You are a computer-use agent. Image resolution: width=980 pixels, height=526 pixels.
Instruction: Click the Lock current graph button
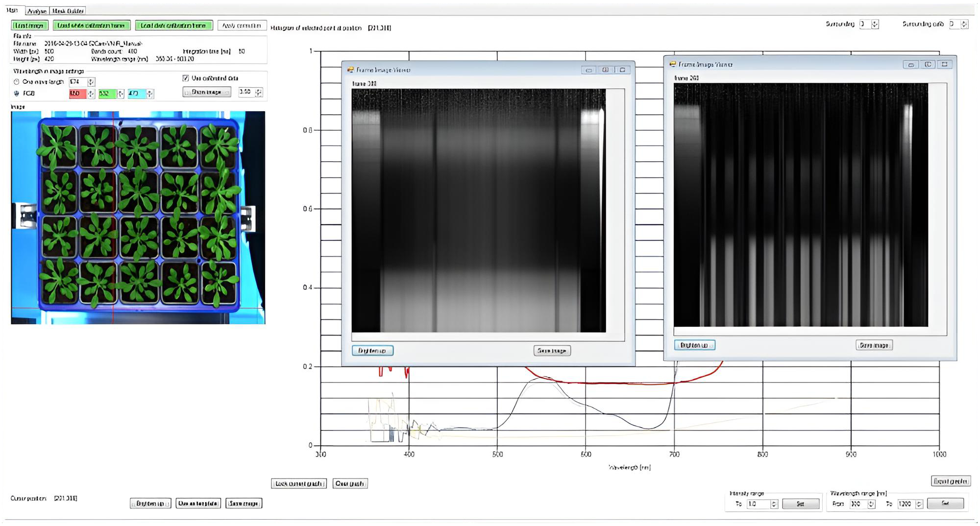coord(299,483)
